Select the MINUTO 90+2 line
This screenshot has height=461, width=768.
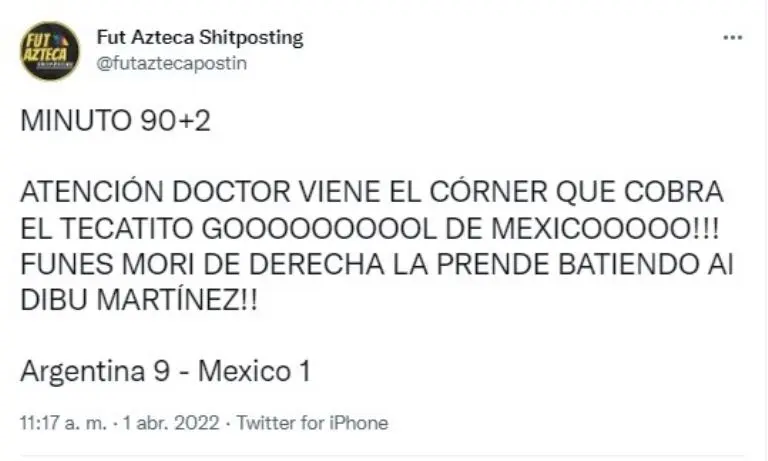pos(116,121)
